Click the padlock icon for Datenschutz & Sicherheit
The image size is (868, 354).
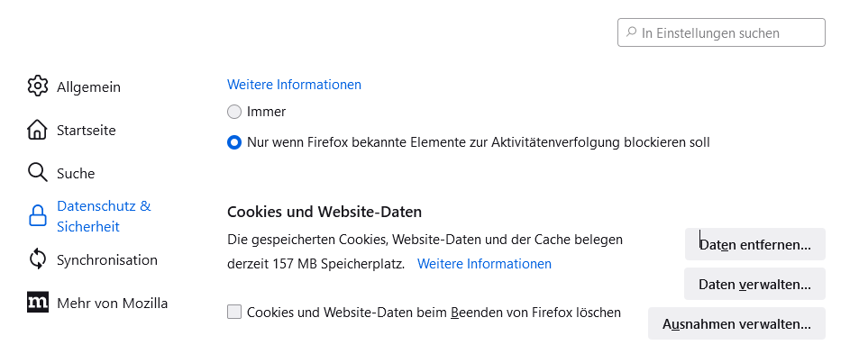(x=37, y=215)
